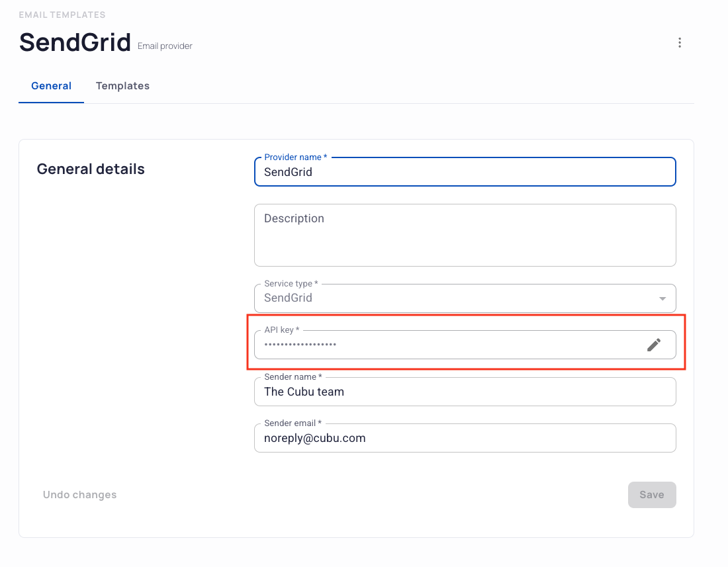Click the masked API key field
The width and height of the screenshot is (728, 567).
coord(465,345)
